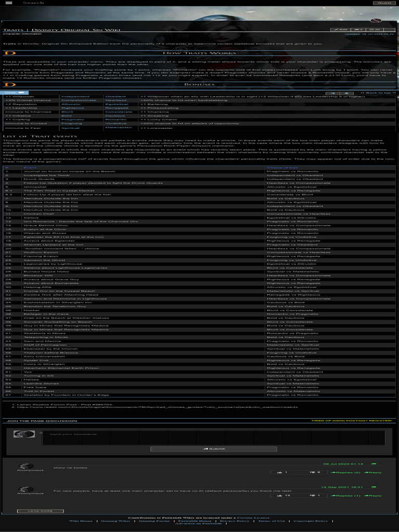Open the Reddit trait choices guide reference link
The image size is (399, 532).
click(x=157, y=407)
